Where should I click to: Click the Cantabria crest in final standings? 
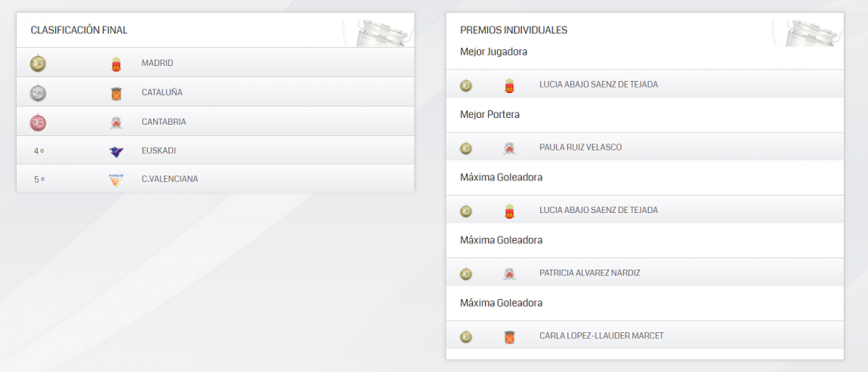[116, 123]
